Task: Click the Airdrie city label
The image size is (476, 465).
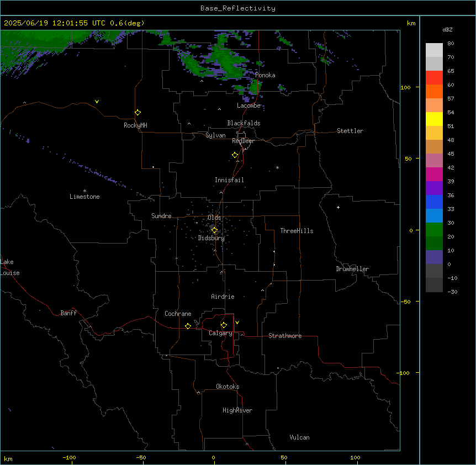Action: click(x=223, y=297)
